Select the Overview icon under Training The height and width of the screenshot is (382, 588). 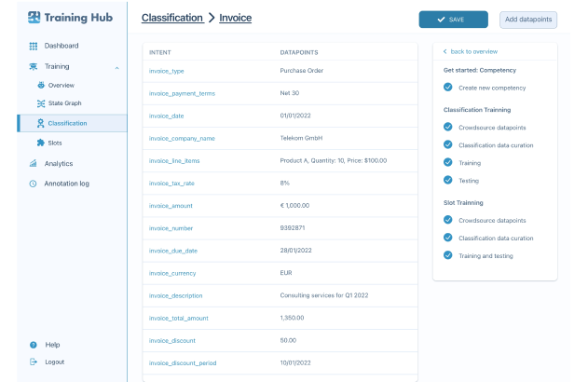pos(41,85)
